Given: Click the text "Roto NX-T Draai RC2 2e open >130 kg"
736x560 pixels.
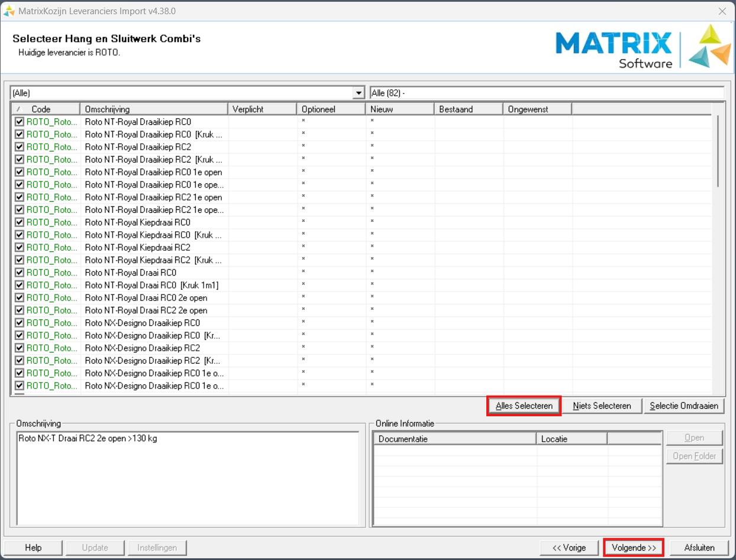Looking at the screenshot, I should pyautogui.click(x=88, y=438).
